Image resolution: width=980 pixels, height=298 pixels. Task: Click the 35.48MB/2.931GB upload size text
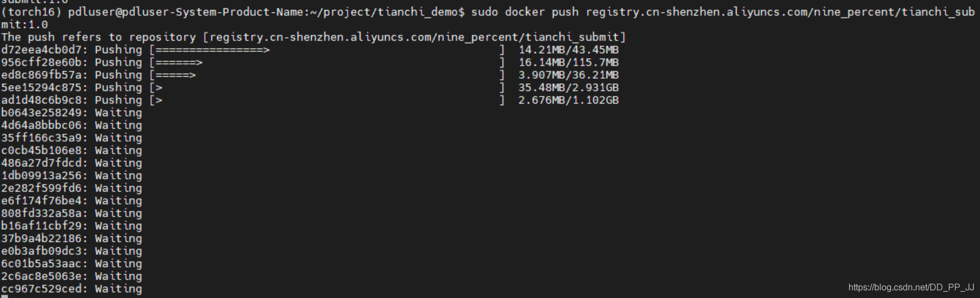click(568, 88)
